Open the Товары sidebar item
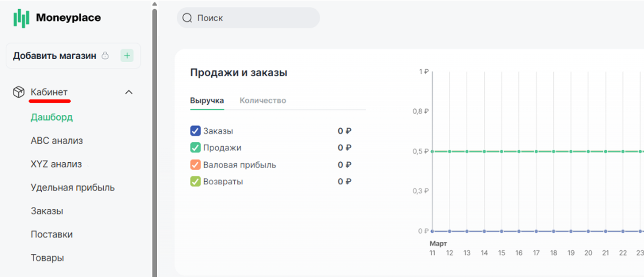This screenshot has width=644, height=277. 47,258
